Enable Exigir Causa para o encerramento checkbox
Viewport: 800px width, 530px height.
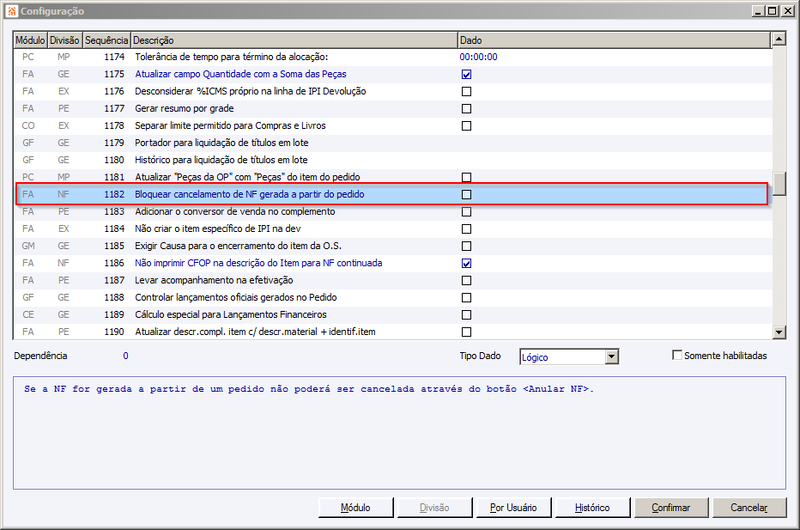point(466,246)
